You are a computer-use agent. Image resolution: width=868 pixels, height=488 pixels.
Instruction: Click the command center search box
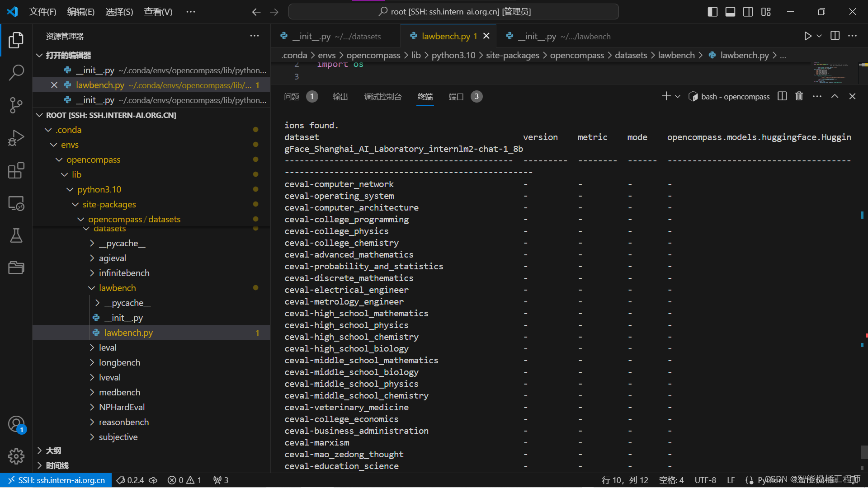pos(453,12)
